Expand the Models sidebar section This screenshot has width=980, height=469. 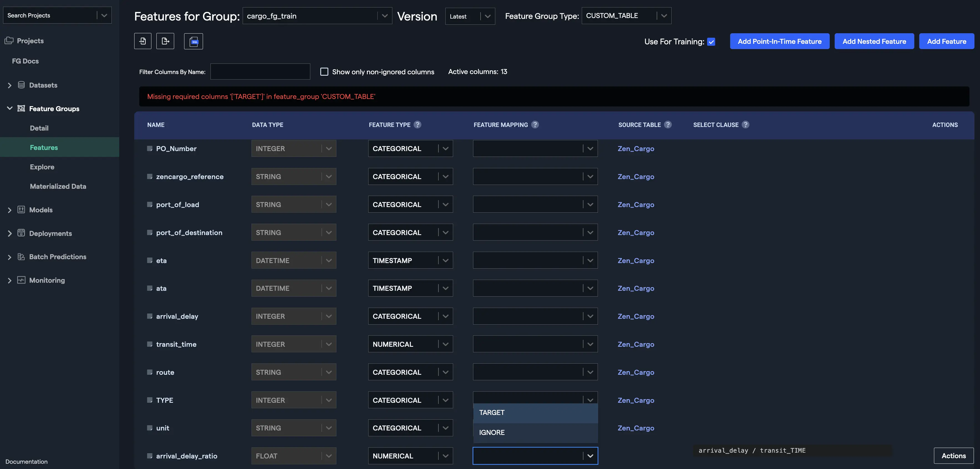point(9,210)
